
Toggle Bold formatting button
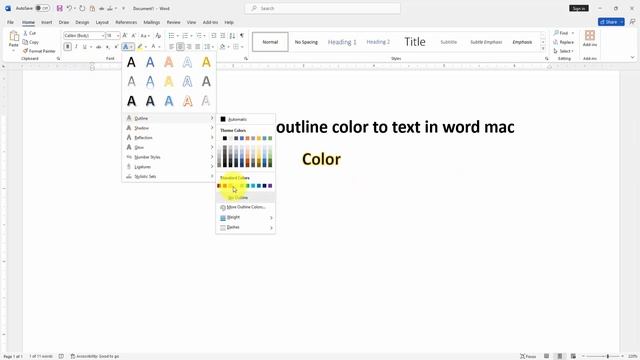pyautogui.click(x=68, y=47)
